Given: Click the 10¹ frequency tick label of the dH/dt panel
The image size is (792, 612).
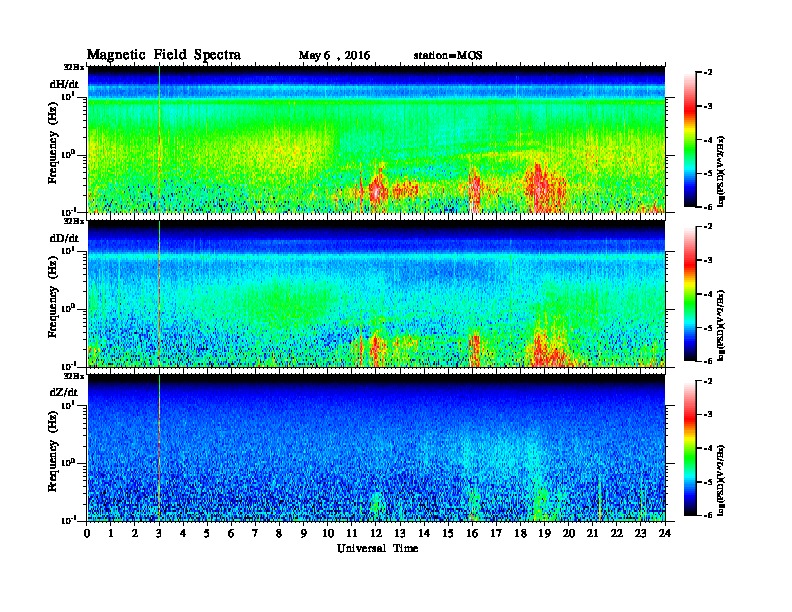Looking at the screenshot, I should (x=68, y=96).
